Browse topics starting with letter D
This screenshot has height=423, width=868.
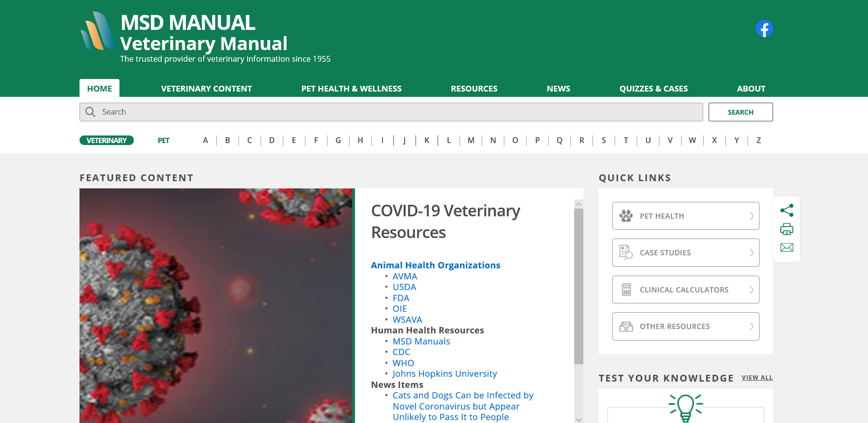coord(272,140)
